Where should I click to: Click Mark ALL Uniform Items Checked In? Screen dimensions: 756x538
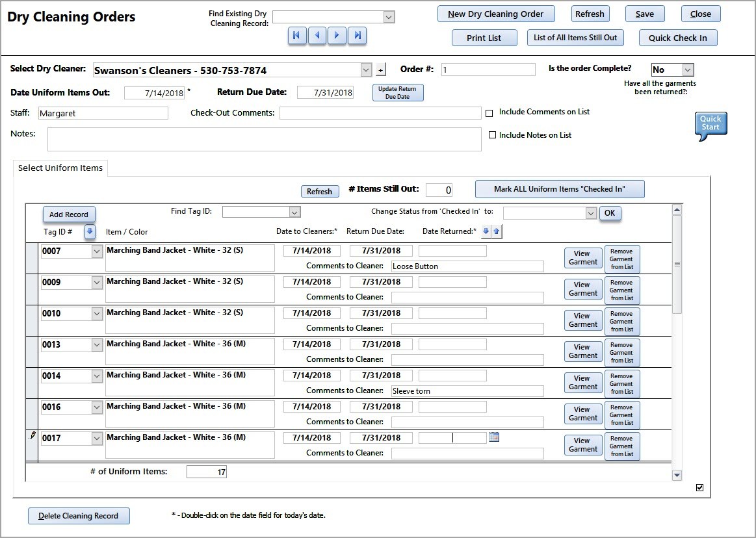point(560,189)
